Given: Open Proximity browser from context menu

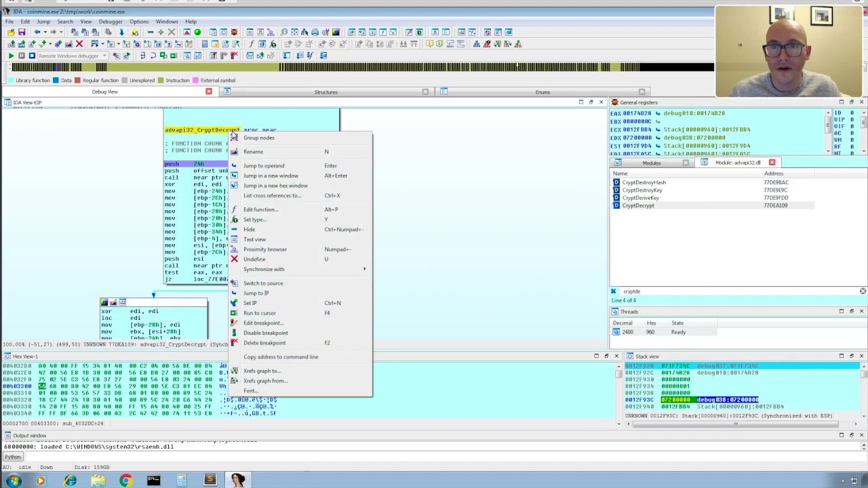Looking at the screenshot, I should [x=300, y=249].
